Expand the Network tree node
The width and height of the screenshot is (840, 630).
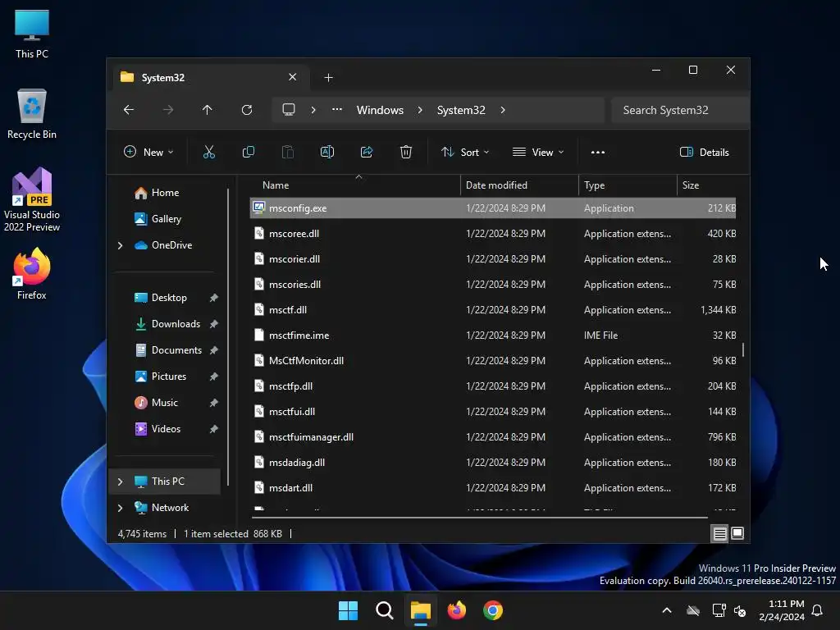120,508
